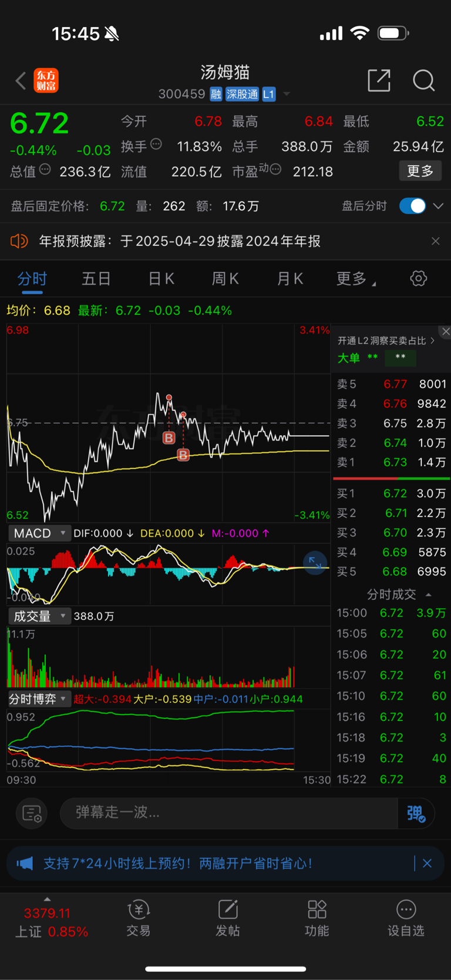451x980 pixels.
Task: Tap the upper B buy marker
Action: [x=169, y=437]
